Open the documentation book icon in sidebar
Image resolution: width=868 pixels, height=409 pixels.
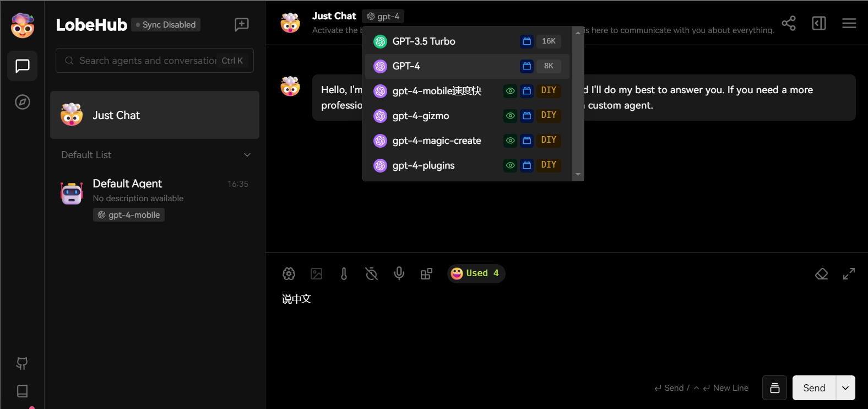pyautogui.click(x=22, y=391)
